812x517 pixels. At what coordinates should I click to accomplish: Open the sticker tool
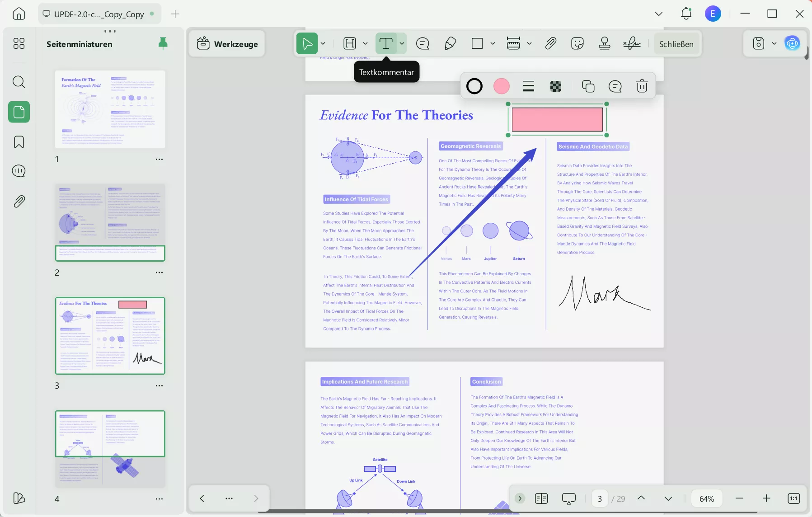tap(577, 44)
